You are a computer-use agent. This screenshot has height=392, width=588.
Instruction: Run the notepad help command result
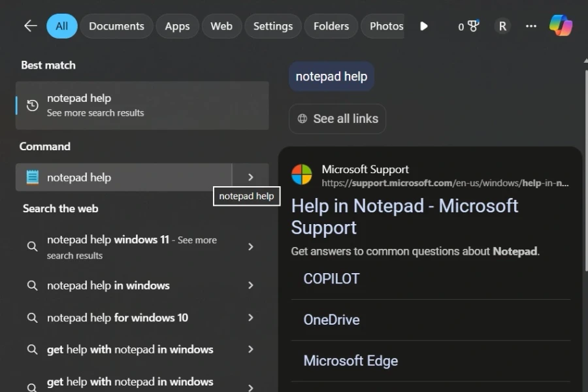(x=123, y=177)
